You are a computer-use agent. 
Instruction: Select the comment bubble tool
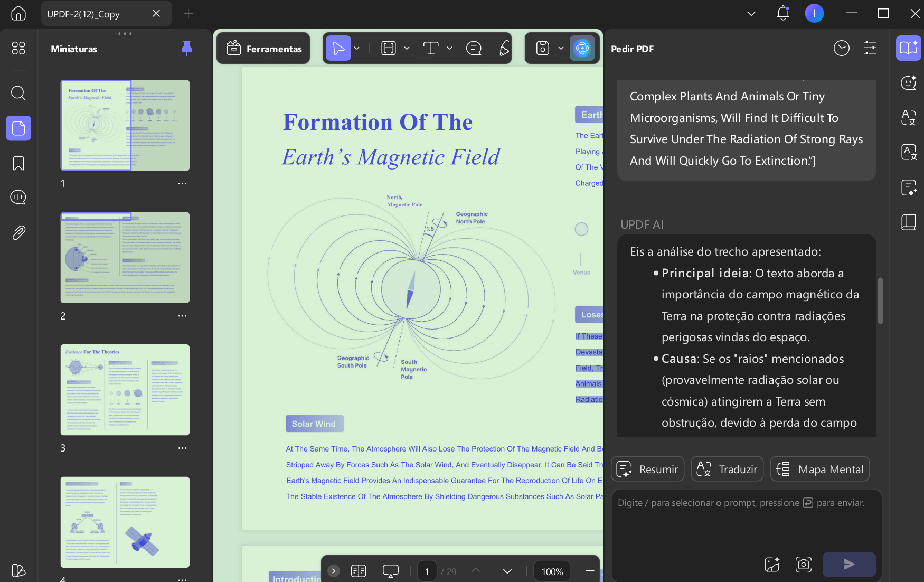click(x=474, y=49)
